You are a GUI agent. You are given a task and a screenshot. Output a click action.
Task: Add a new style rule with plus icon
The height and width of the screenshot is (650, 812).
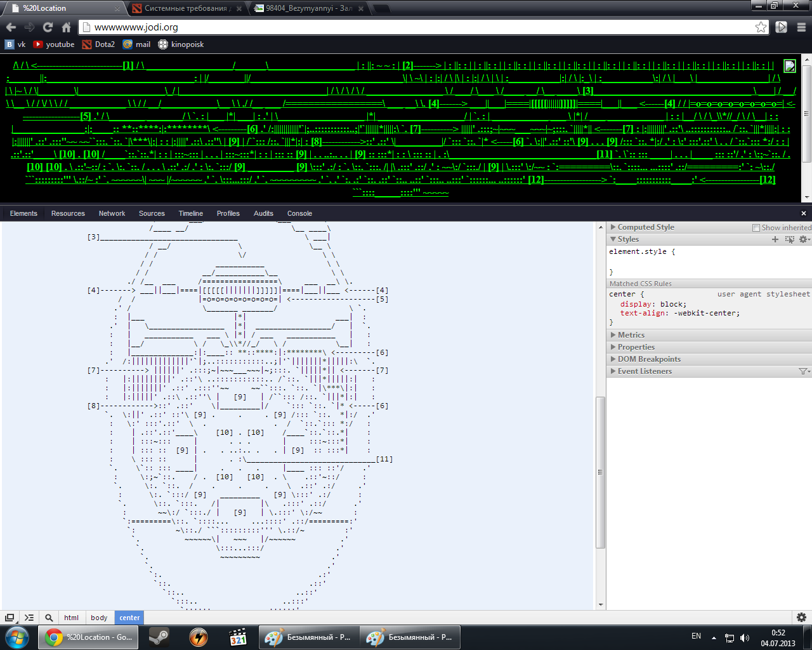tap(775, 239)
